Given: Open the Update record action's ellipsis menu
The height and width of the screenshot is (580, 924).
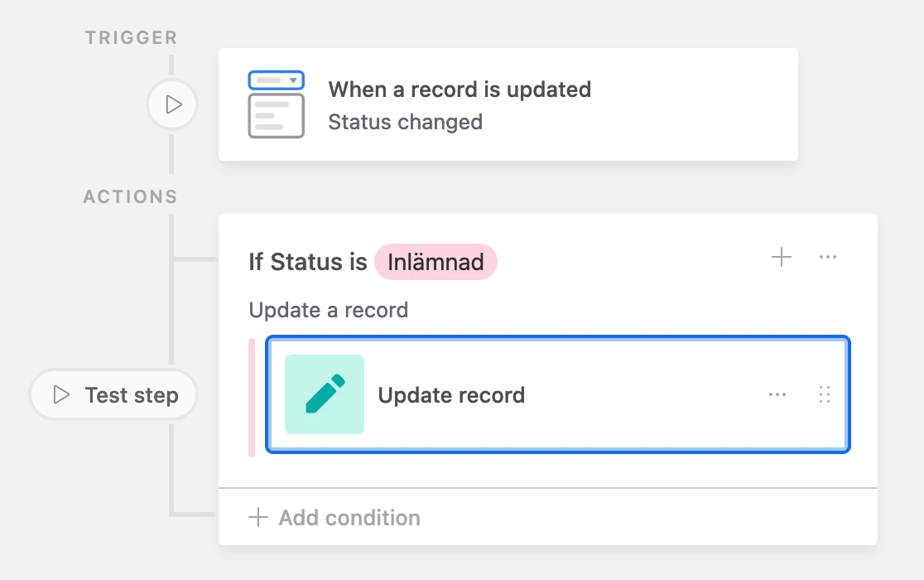Looking at the screenshot, I should (x=777, y=394).
